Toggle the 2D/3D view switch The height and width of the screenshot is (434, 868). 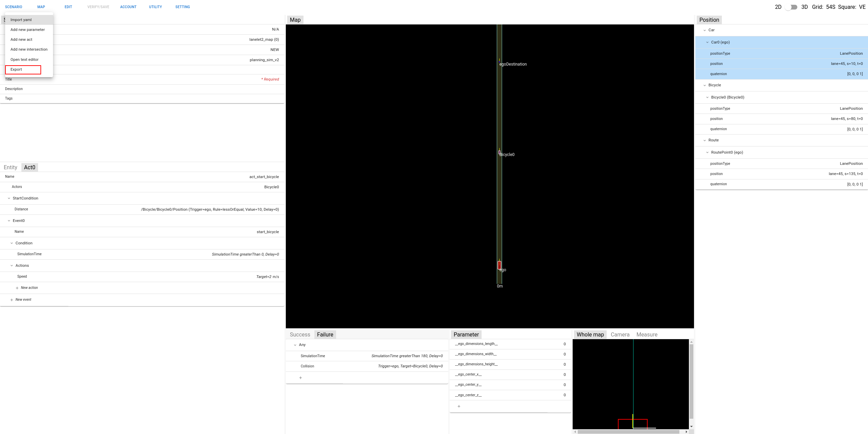791,7
